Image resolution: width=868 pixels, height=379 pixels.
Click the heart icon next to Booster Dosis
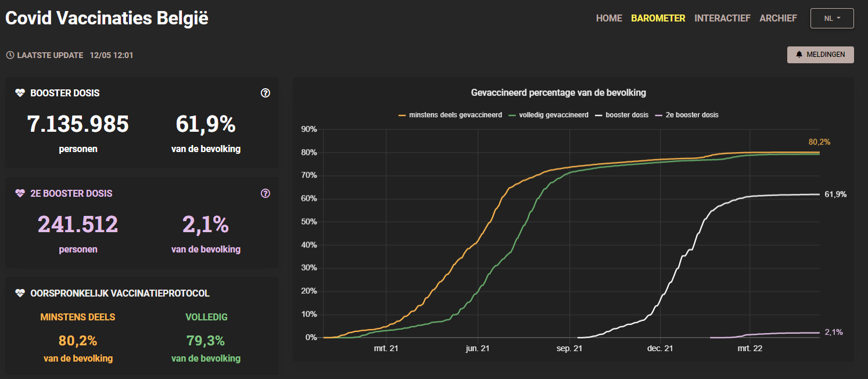20,93
